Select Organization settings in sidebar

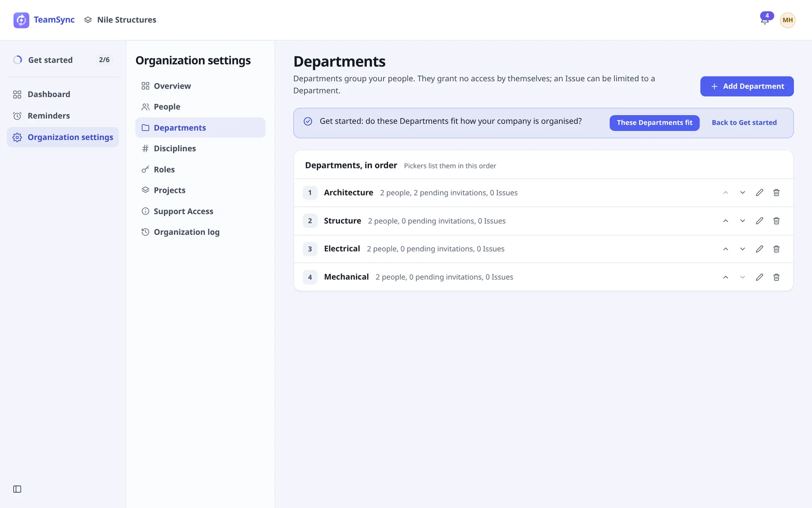click(63, 137)
